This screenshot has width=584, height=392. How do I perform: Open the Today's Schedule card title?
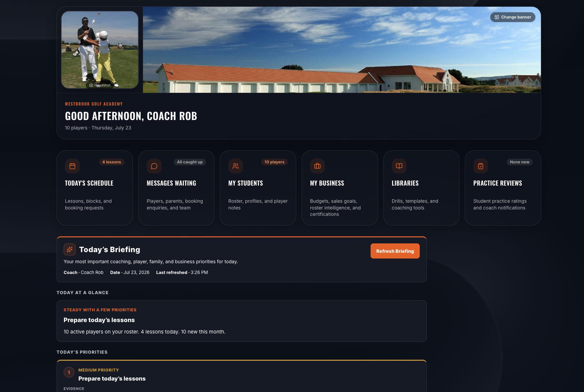[x=89, y=183]
